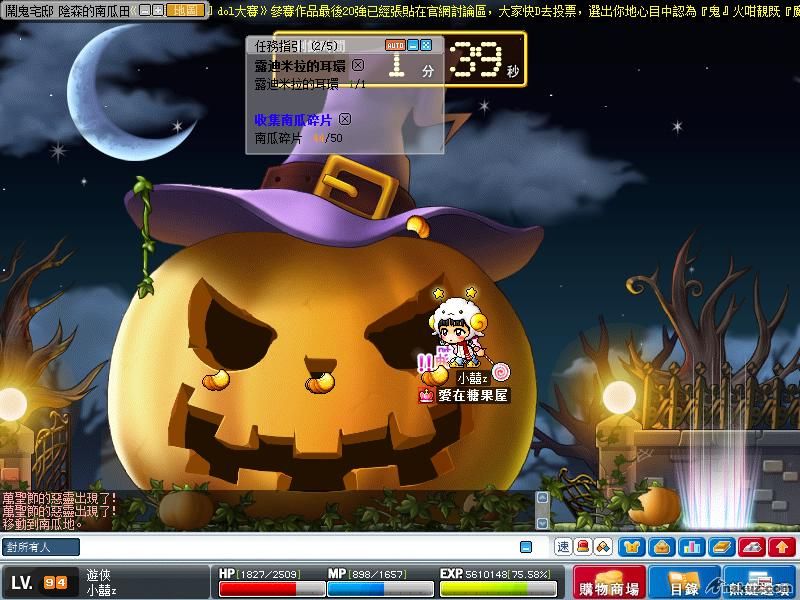Open the stats bar-chart icon

click(x=691, y=547)
